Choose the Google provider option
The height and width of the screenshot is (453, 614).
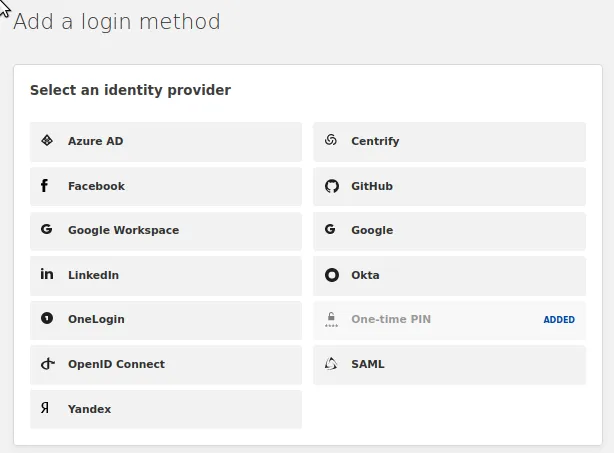pyautogui.click(x=450, y=231)
